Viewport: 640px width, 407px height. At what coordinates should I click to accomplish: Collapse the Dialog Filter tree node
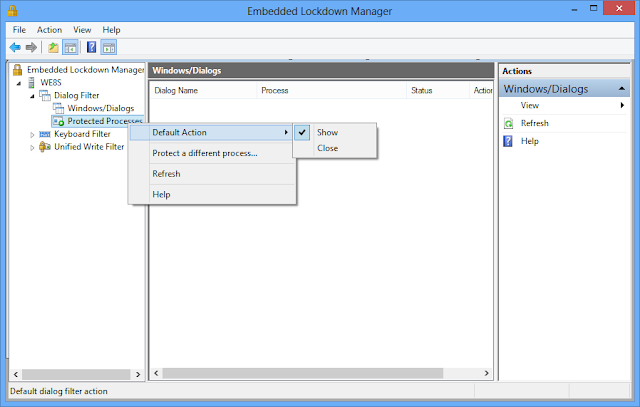(x=32, y=96)
